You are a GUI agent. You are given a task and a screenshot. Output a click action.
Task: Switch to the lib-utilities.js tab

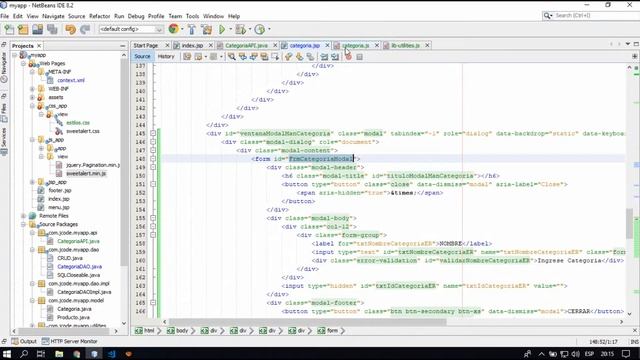405,46
